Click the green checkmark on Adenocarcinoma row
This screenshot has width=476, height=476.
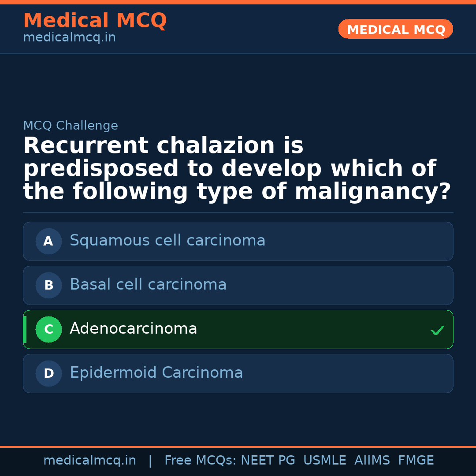click(437, 330)
